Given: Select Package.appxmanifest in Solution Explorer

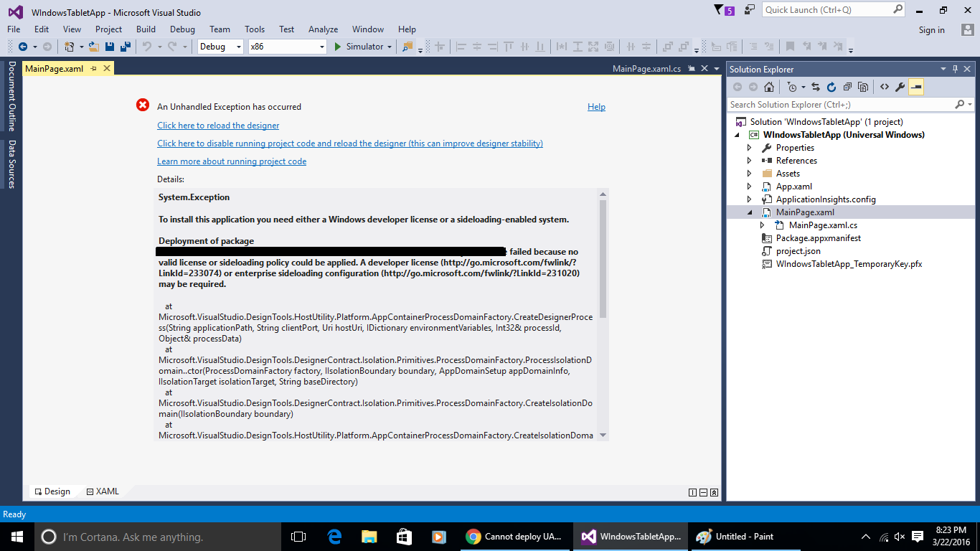Looking at the screenshot, I should (x=818, y=238).
